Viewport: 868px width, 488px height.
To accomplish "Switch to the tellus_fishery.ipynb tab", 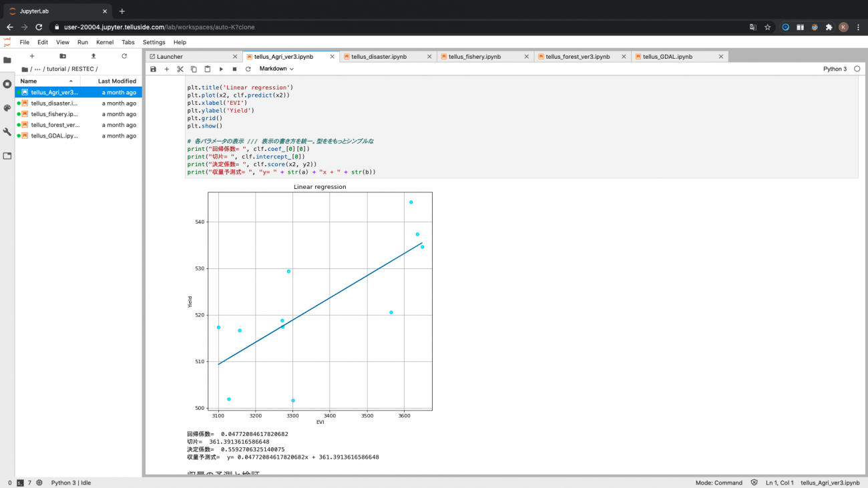I will coord(486,57).
